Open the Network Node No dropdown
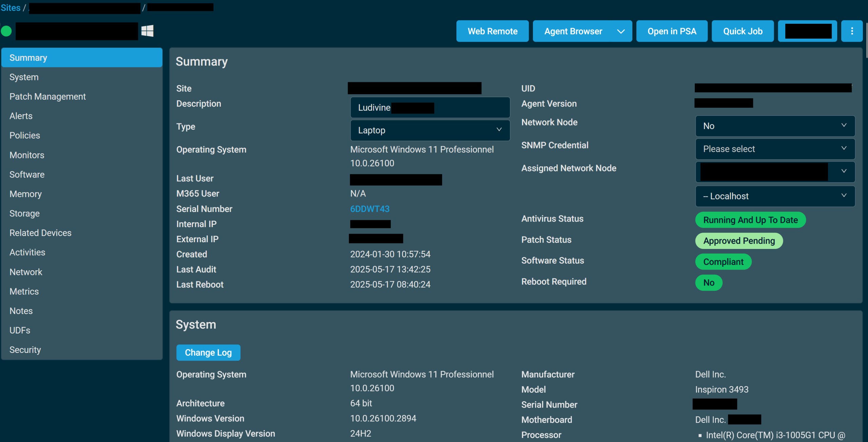 point(775,126)
